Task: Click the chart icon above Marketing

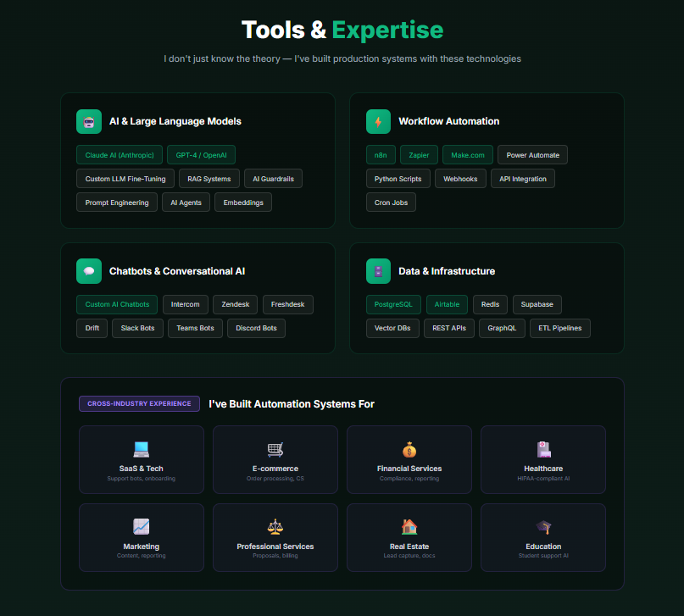Action: 141,527
